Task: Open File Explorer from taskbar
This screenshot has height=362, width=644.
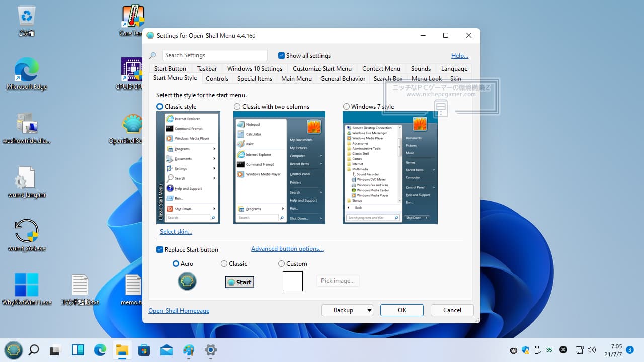Action: point(122,350)
